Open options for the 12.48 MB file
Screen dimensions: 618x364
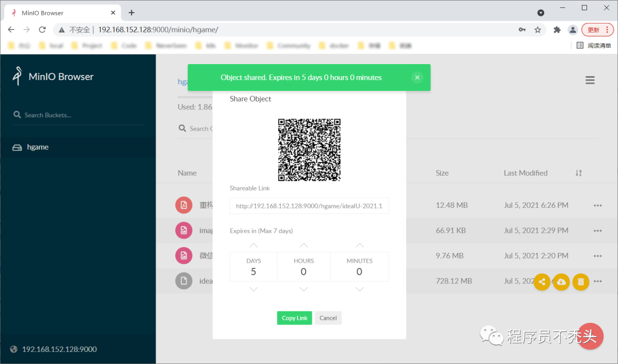(x=597, y=205)
